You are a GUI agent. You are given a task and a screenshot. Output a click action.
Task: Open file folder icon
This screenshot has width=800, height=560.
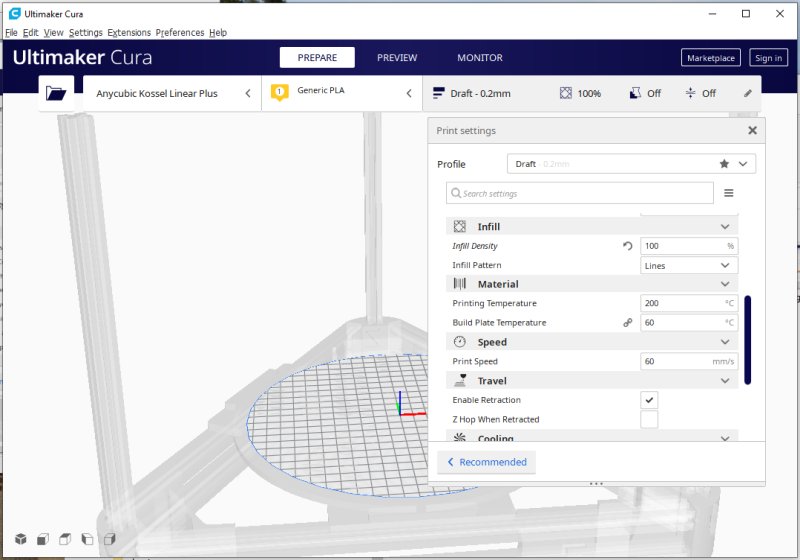tap(56, 93)
